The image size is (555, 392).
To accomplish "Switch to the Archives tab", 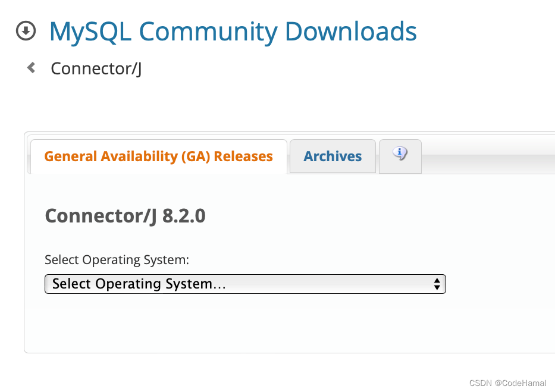I will [333, 156].
